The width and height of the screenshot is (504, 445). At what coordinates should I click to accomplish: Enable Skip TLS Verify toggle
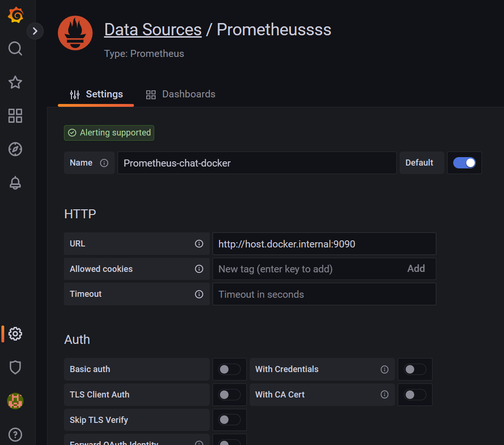[229, 420]
